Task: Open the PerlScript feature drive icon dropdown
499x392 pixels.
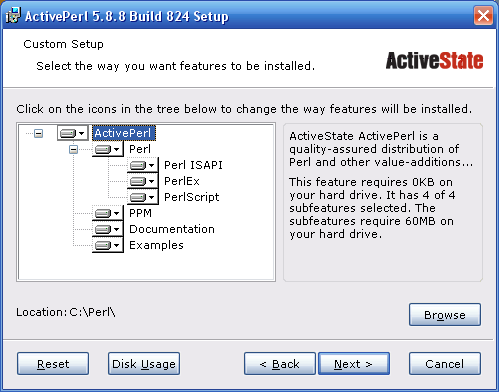Action: pos(142,197)
